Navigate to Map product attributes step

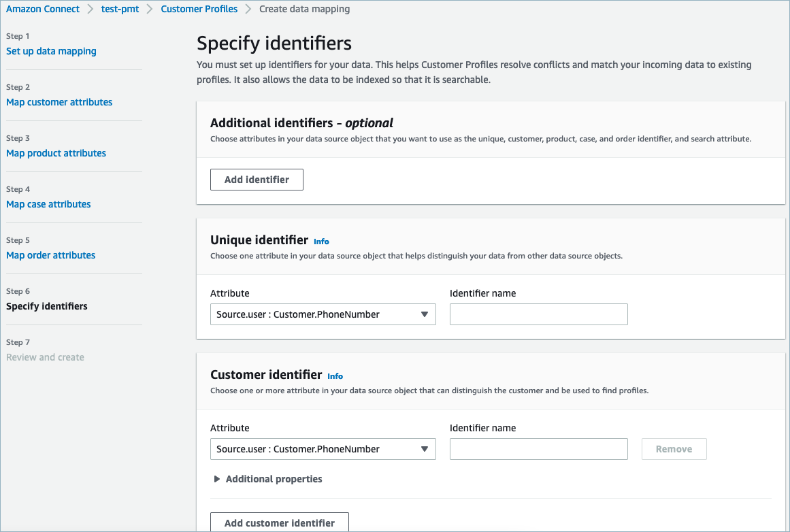point(56,153)
